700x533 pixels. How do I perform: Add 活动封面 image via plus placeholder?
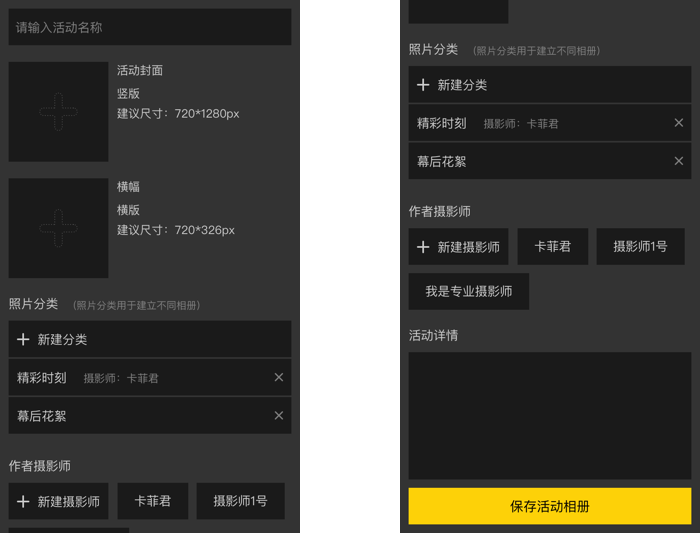tap(58, 112)
